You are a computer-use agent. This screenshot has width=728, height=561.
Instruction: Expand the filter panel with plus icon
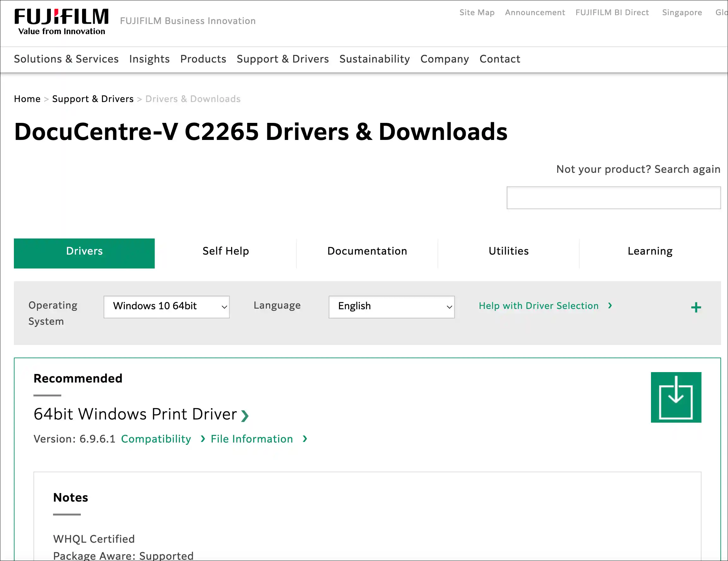point(696,307)
